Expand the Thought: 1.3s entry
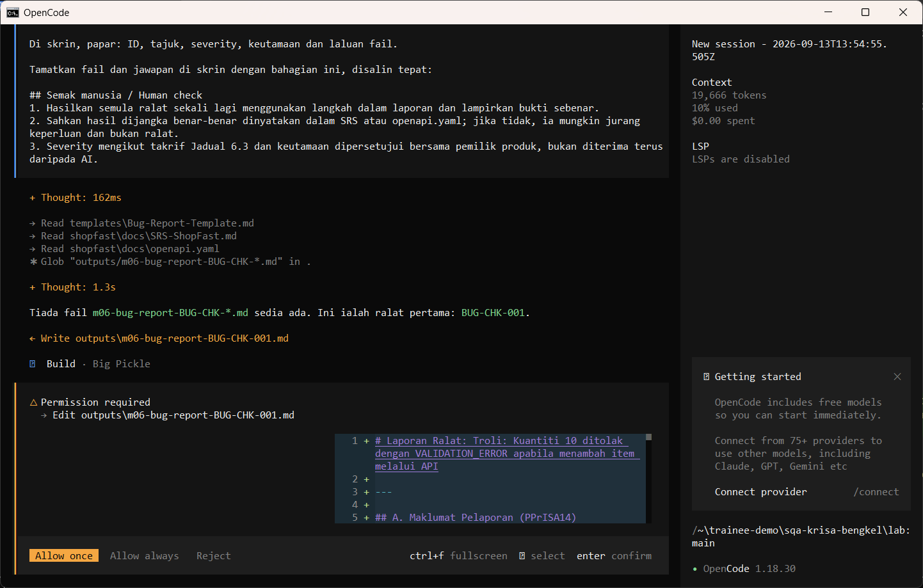This screenshot has width=923, height=588. tap(72, 287)
